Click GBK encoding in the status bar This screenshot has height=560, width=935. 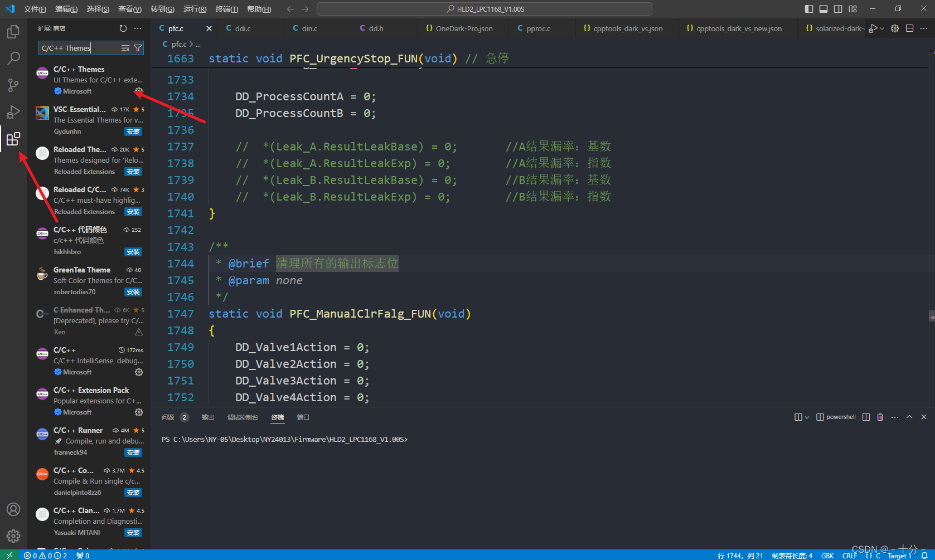[827, 556]
